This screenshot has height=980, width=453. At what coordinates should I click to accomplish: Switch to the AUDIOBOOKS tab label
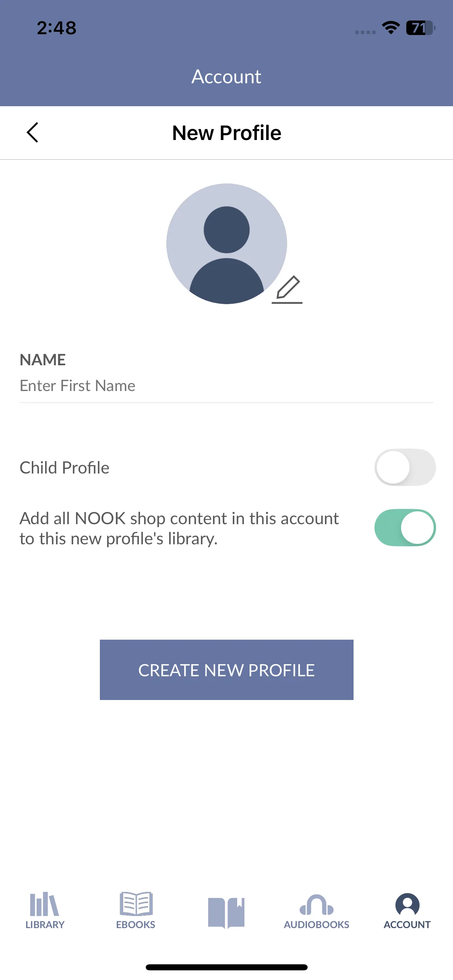(316, 924)
